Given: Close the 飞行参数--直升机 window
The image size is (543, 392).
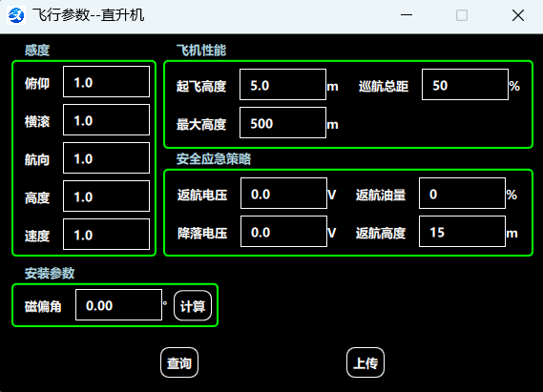Looking at the screenshot, I should pyautogui.click(x=518, y=15).
